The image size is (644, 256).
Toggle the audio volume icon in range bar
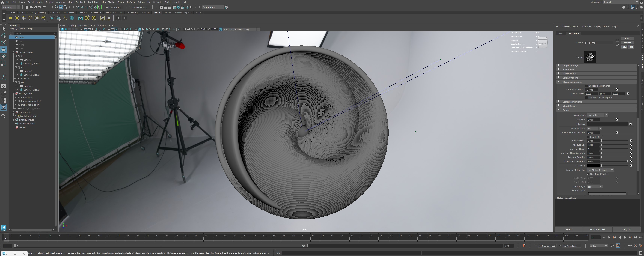pyautogui.click(x=630, y=246)
